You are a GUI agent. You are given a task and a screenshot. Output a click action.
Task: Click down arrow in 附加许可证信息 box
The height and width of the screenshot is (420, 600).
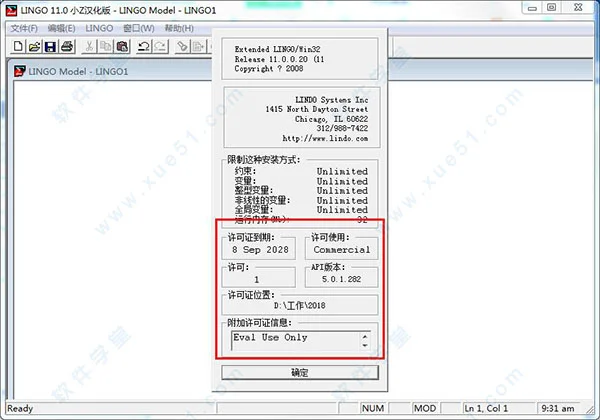365,345
